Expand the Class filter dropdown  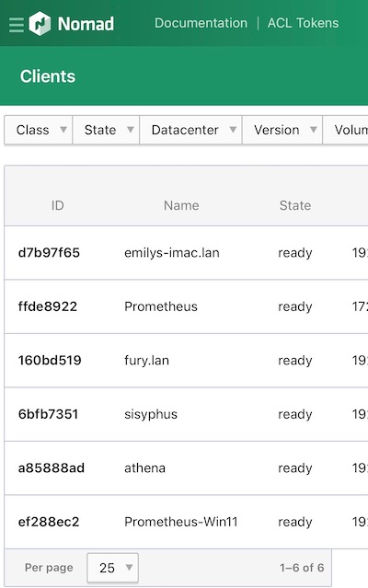pyautogui.click(x=39, y=130)
